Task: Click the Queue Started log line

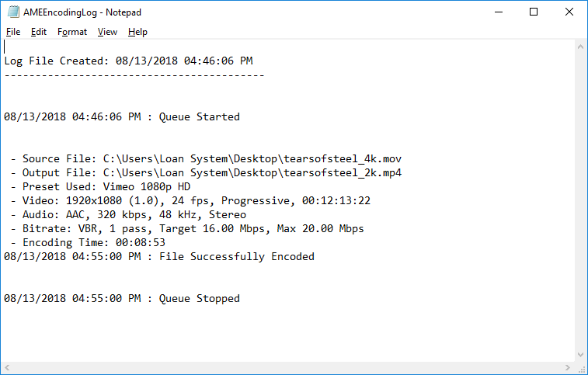Action: click(122, 117)
